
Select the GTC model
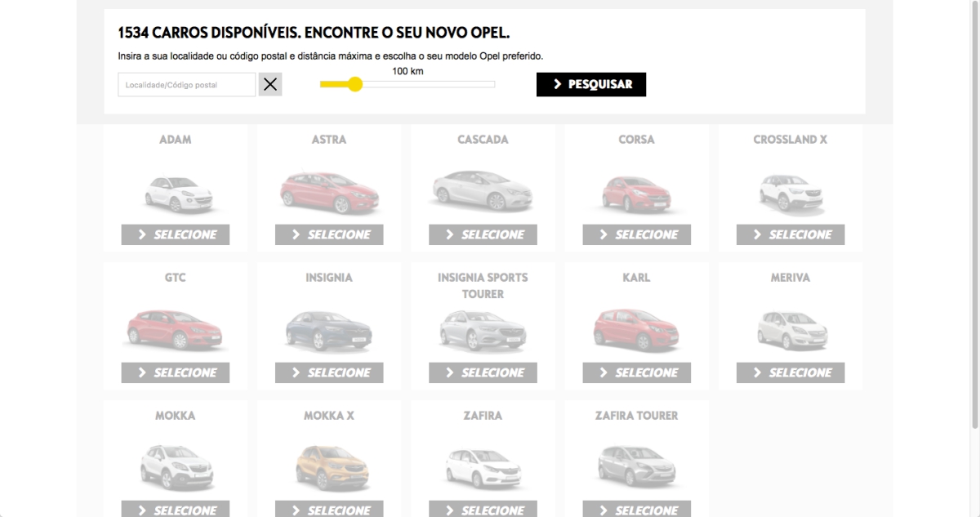coord(176,372)
